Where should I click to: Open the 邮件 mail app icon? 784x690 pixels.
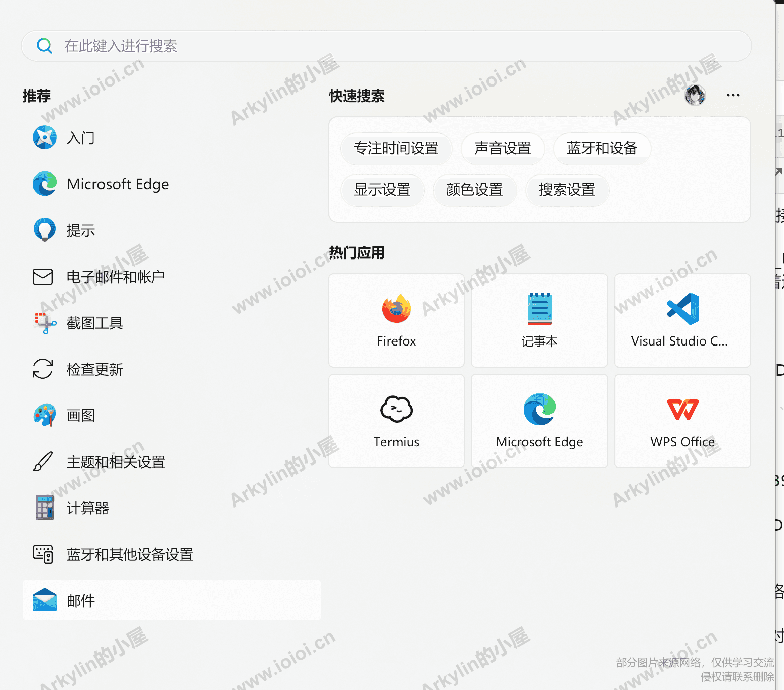pyautogui.click(x=45, y=599)
